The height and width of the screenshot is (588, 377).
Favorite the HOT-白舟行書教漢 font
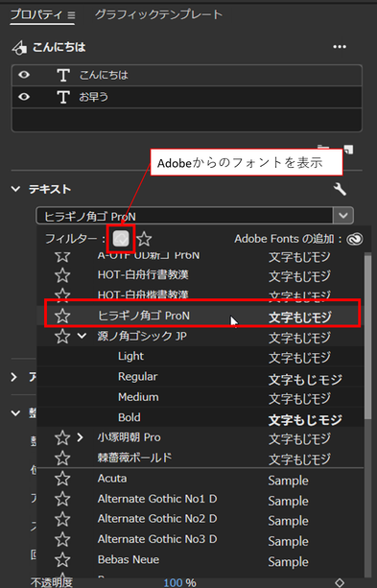pyautogui.click(x=62, y=275)
